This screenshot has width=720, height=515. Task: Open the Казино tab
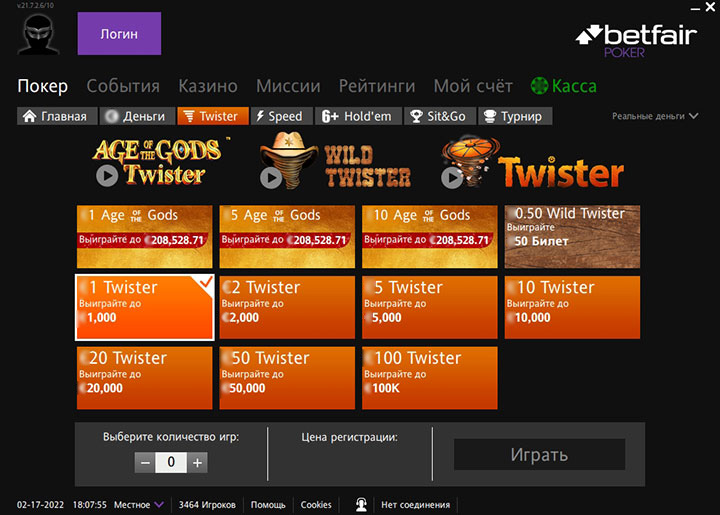[208, 86]
